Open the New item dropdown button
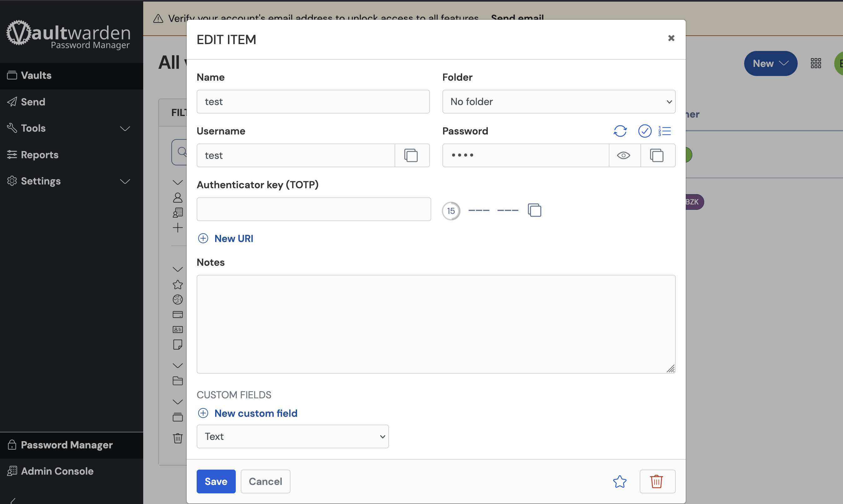The image size is (843, 504). (770, 63)
